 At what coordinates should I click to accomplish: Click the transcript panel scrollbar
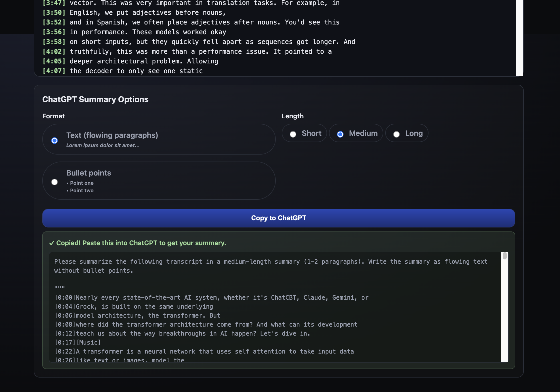(x=519, y=37)
